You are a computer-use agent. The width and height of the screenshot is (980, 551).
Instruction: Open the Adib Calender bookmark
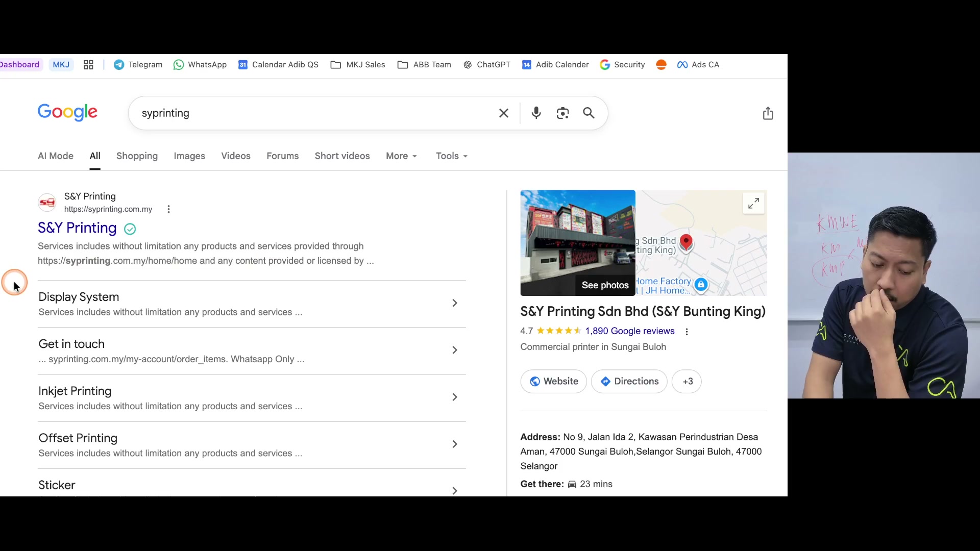555,65
